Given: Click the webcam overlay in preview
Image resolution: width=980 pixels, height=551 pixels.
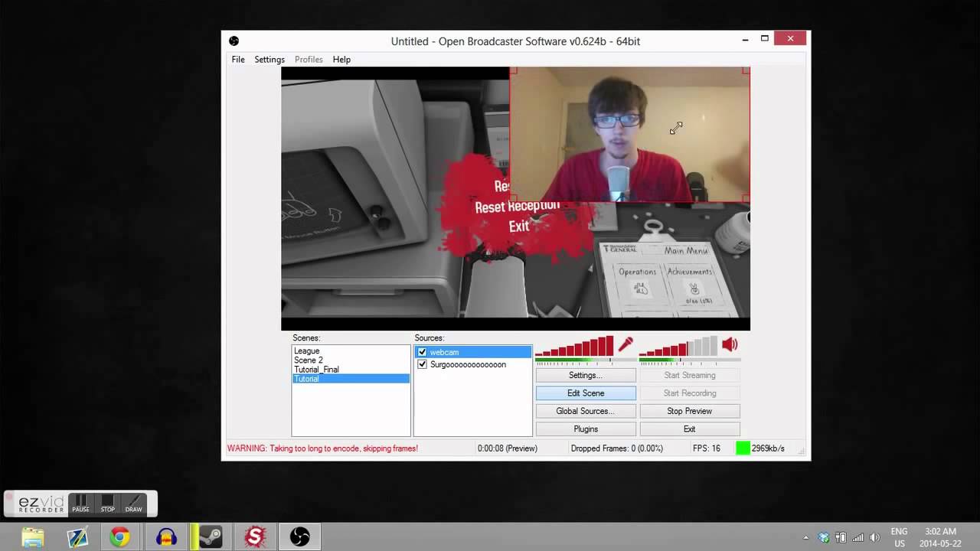Looking at the screenshot, I should pyautogui.click(x=629, y=135).
